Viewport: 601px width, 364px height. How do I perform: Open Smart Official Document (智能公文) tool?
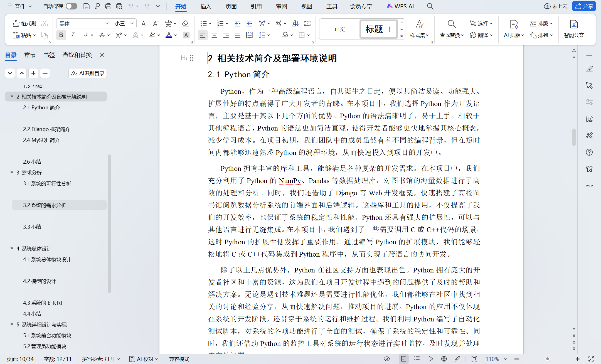point(574,29)
